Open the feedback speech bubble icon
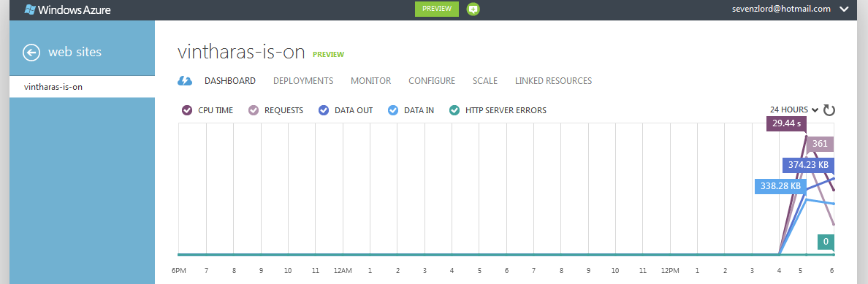 [x=473, y=9]
